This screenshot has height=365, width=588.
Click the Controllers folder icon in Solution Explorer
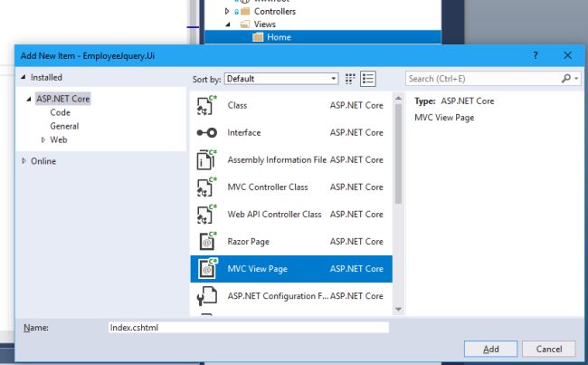coord(245,12)
